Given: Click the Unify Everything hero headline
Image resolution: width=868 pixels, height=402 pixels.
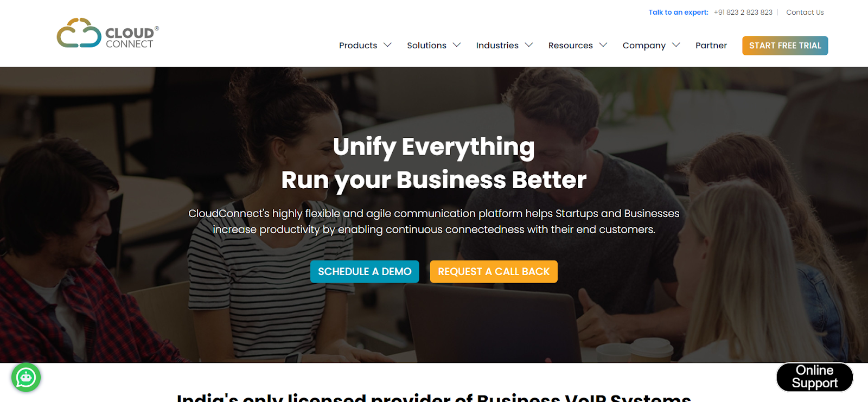Looking at the screenshot, I should click(x=434, y=146).
